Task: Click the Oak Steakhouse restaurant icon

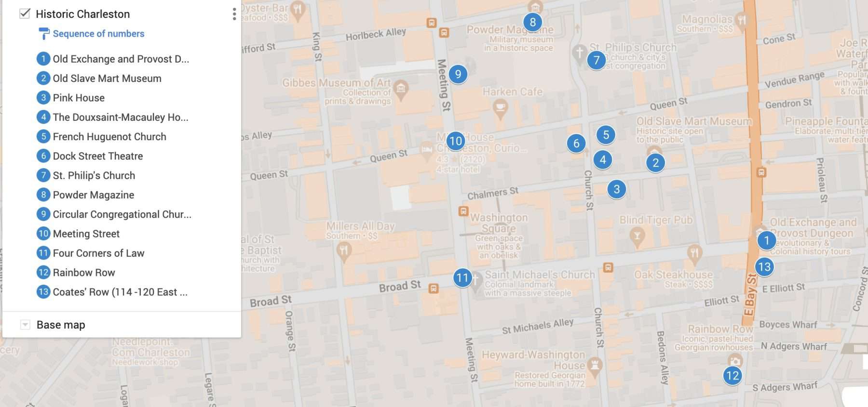Action: pos(694,255)
